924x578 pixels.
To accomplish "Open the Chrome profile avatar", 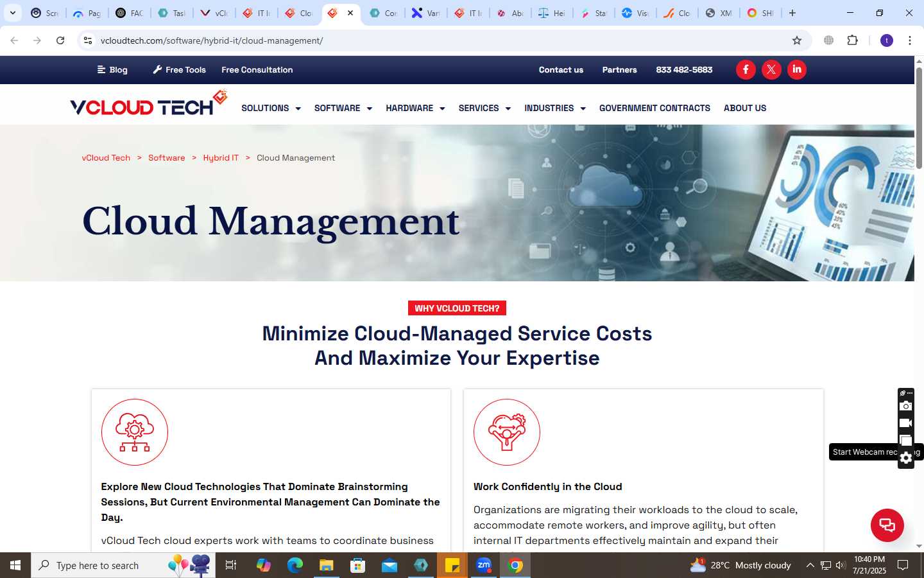I will point(887,40).
